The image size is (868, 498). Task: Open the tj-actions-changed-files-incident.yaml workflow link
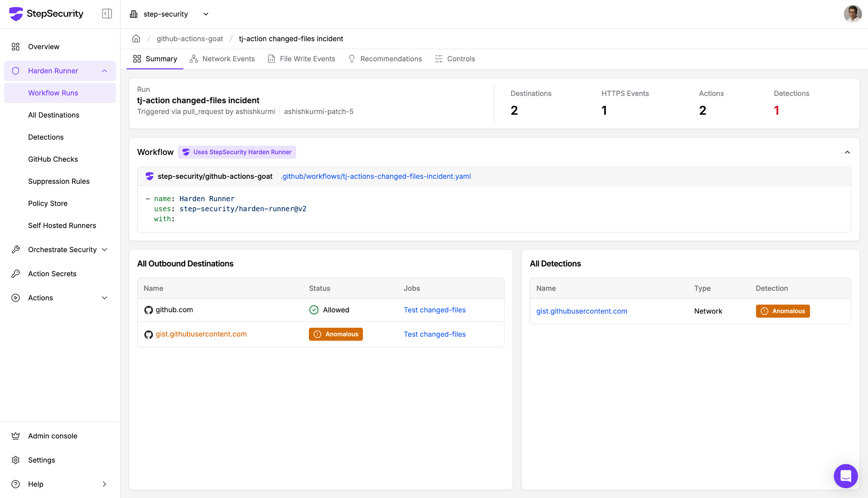[376, 176]
